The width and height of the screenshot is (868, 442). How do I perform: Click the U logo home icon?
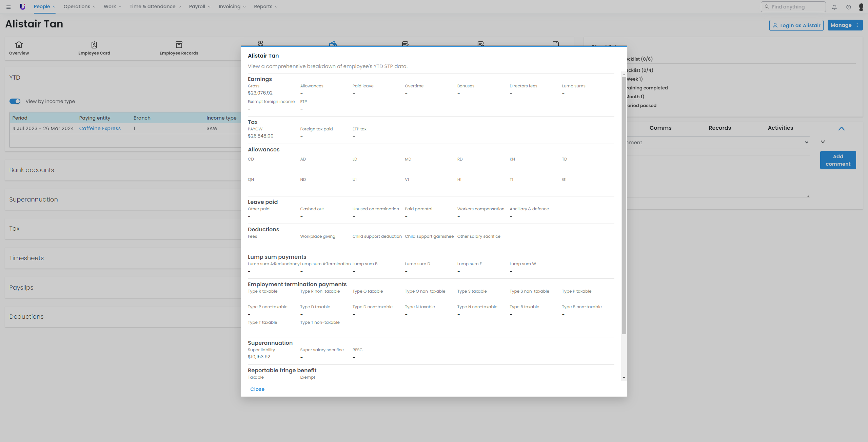(22, 6)
